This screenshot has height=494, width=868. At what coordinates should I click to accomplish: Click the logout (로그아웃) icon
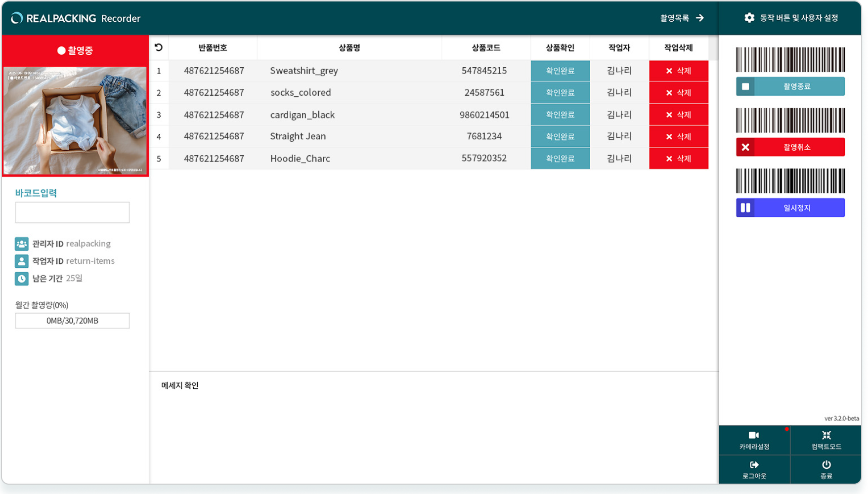[x=754, y=465]
